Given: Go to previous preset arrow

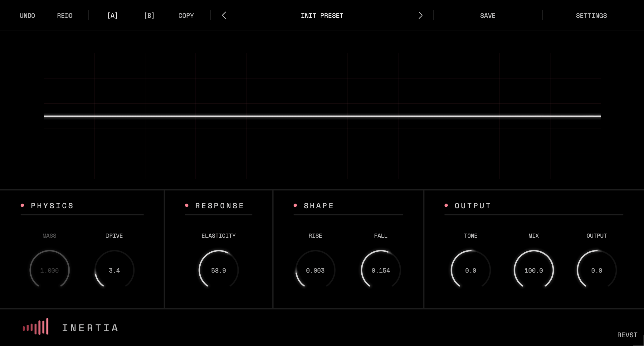Looking at the screenshot, I should coord(224,15).
